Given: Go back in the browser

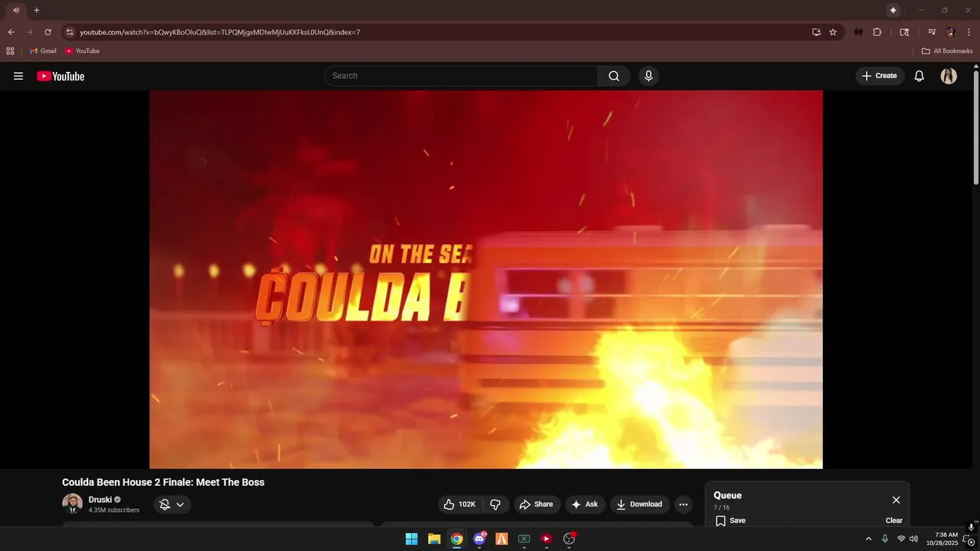Looking at the screenshot, I should point(11,32).
